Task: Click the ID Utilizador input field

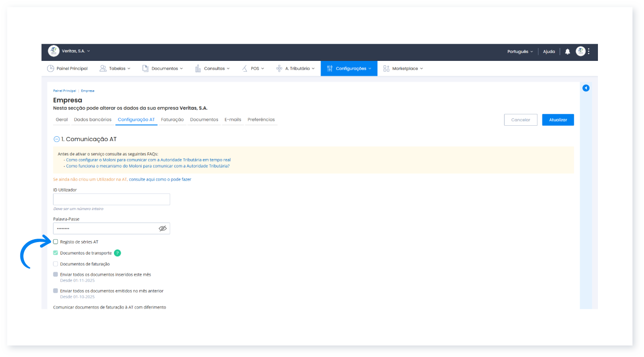Action: pyautogui.click(x=111, y=199)
